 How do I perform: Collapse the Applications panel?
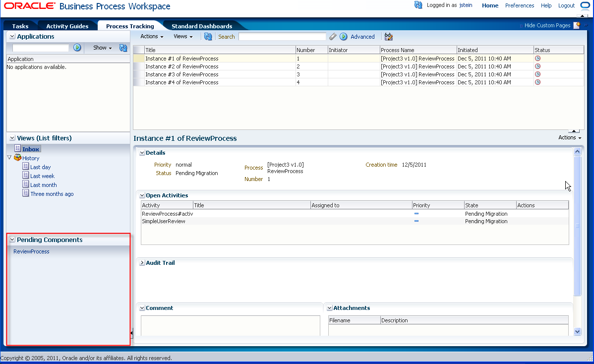[x=12, y=36]
